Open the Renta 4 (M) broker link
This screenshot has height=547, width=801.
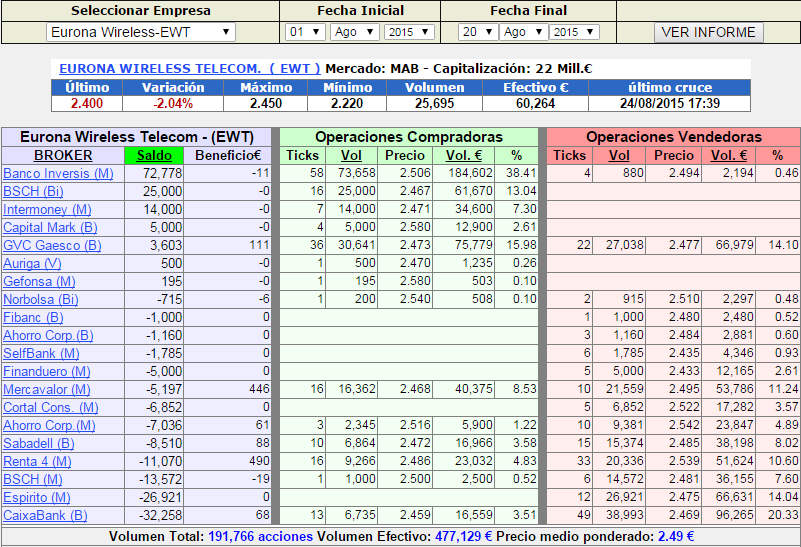pyautogui.click(x=37, y=461)
